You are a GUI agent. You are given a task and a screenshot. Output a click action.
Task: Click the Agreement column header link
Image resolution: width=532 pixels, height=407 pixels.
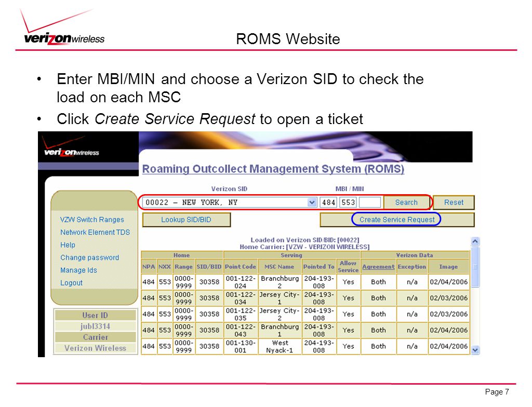pos(378,267)
